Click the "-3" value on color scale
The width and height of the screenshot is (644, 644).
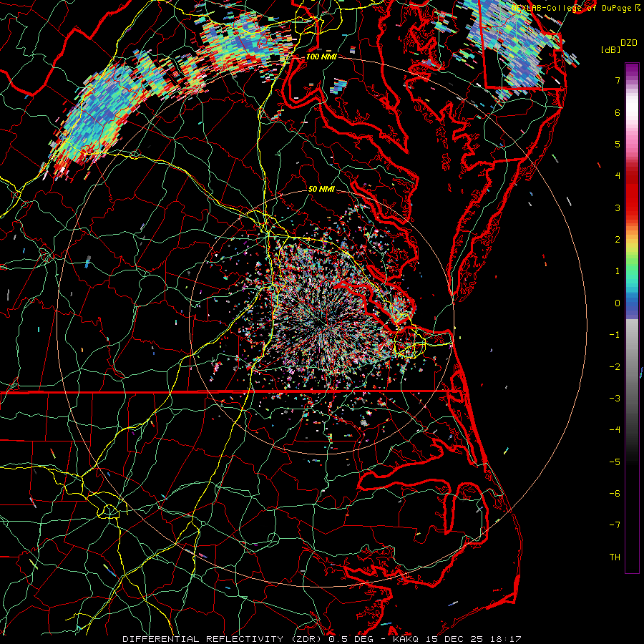tap(615, 399)
